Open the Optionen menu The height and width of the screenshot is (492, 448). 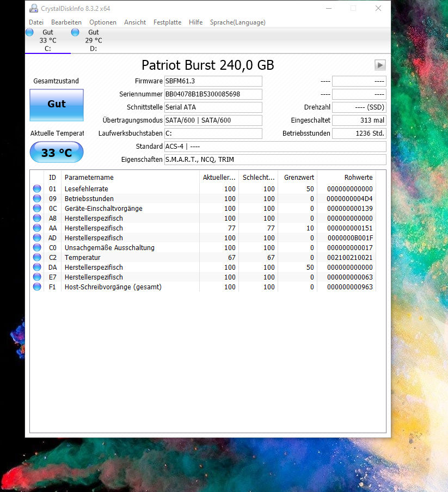click(x=103, y=22)
